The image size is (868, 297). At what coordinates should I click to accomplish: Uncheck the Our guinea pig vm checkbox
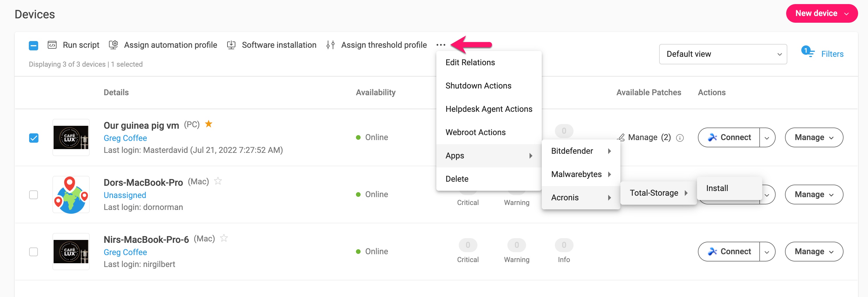[x=34, y=138]
